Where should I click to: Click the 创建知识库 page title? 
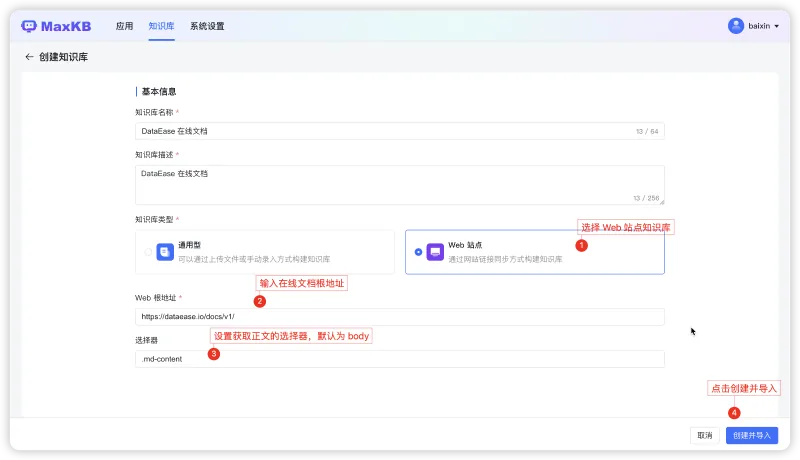coord(63,57)
